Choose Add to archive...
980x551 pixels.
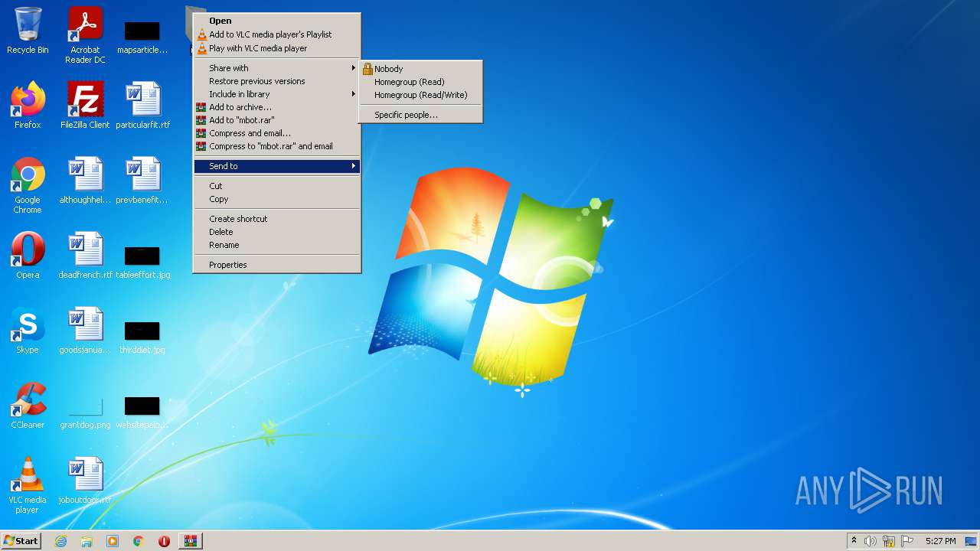tap(277, 107)
